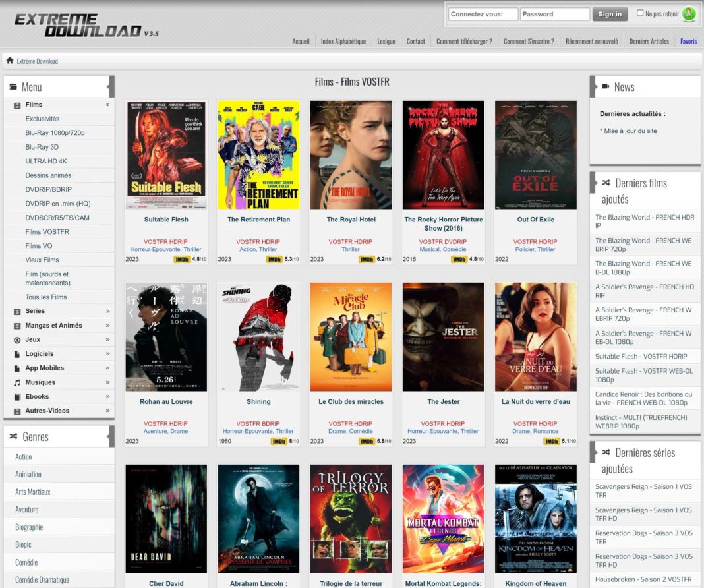Click IMDb badge under The Royal Hotel
The height and width of the screenshot is (588, 704).
click(367, 260)
